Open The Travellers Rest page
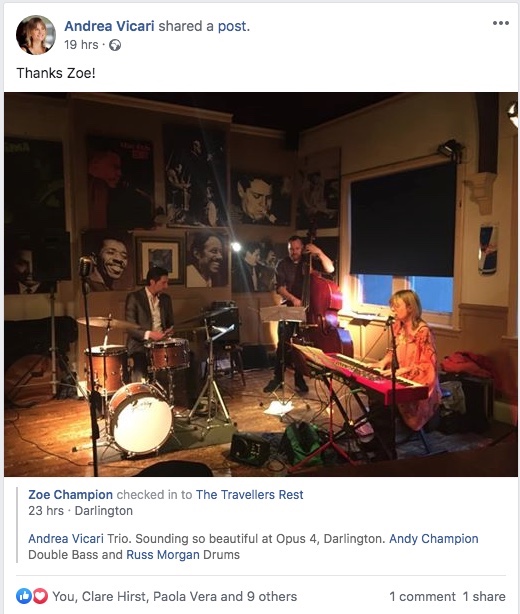Image resolution: width=520 pixels, height=614 pixels. click(249, 495)
